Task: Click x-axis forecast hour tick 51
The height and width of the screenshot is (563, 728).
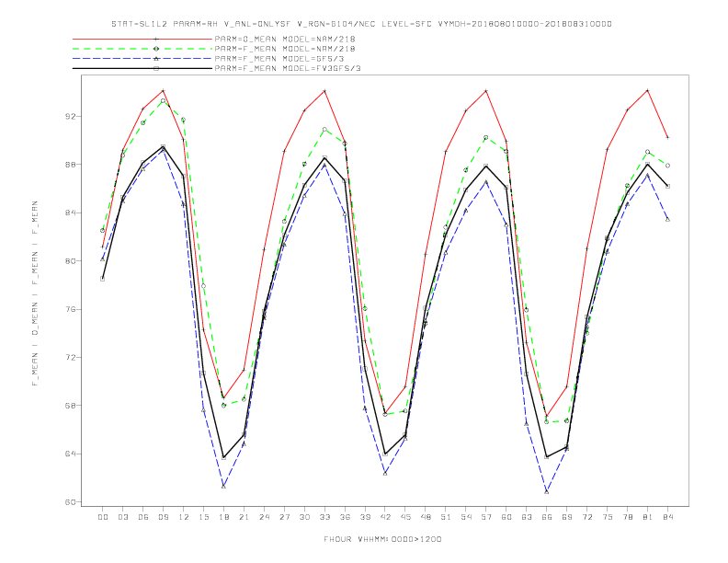Action: (446, 517)
